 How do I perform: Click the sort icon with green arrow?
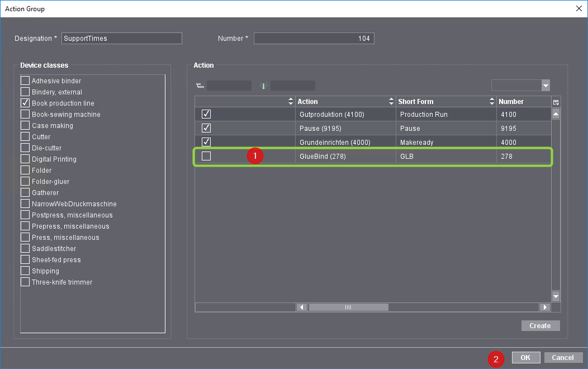263,85
